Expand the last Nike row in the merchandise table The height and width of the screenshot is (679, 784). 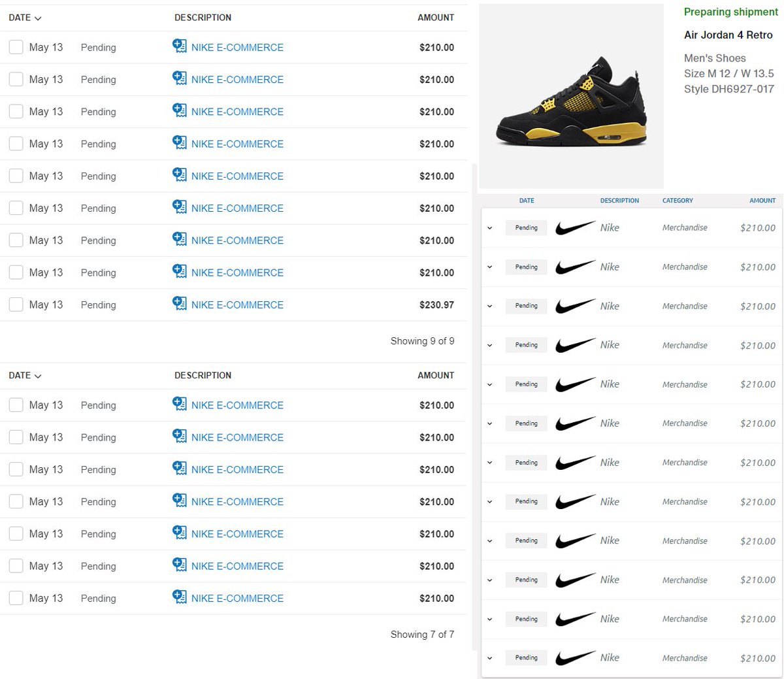[x=490, y=658]
